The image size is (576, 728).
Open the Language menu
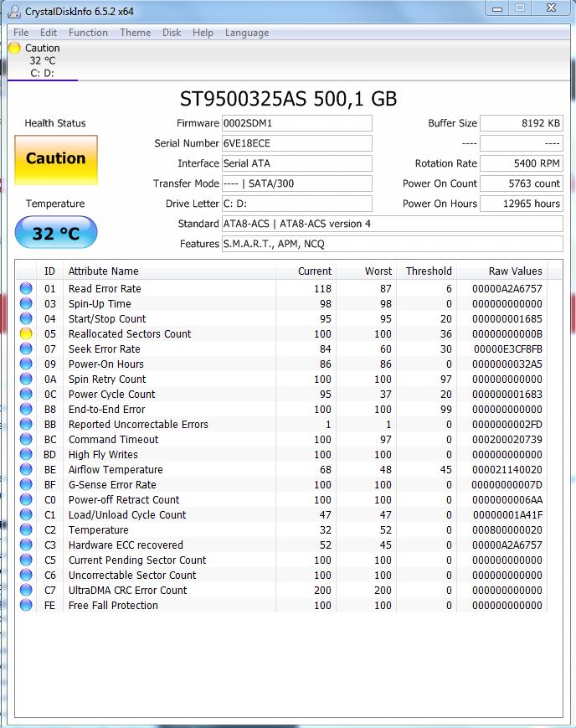point(247,33)
